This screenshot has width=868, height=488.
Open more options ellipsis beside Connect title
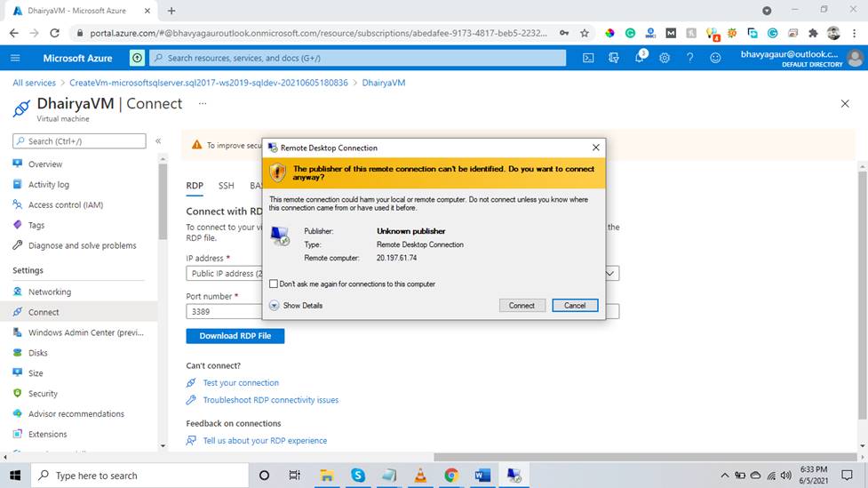coord(203,104)
